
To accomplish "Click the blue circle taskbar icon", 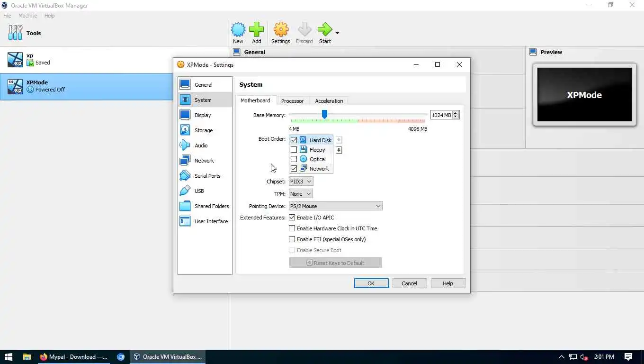I will [121, 357].
